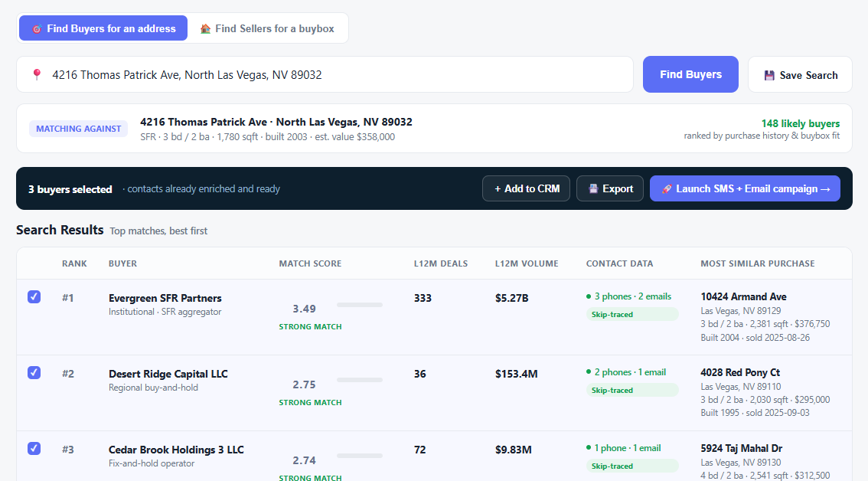The height and width of the screenshot is (481, 868).
Task: Click Cedar Brook's Skip-traced badge
Action: tap(632, 466)
